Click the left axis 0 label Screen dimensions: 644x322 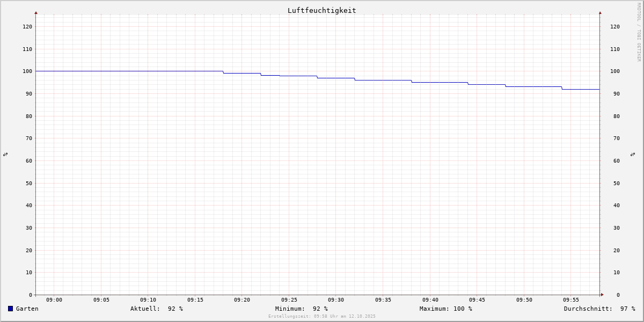(31, 295)
